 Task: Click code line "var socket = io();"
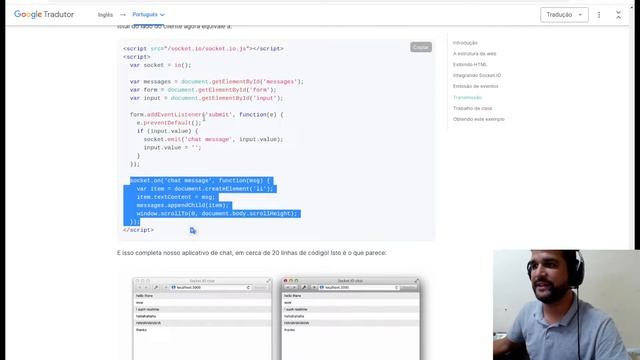point(160,65)
